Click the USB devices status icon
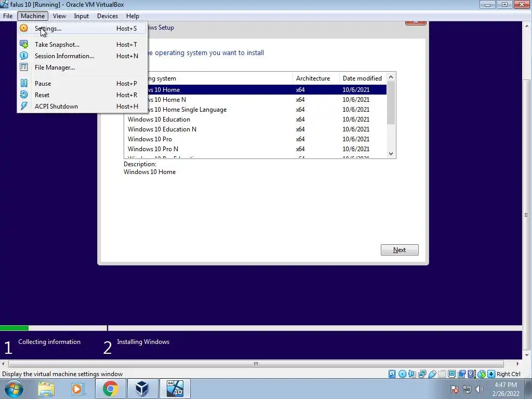Viewport: 532px width, 399px height. click(432, 374)
